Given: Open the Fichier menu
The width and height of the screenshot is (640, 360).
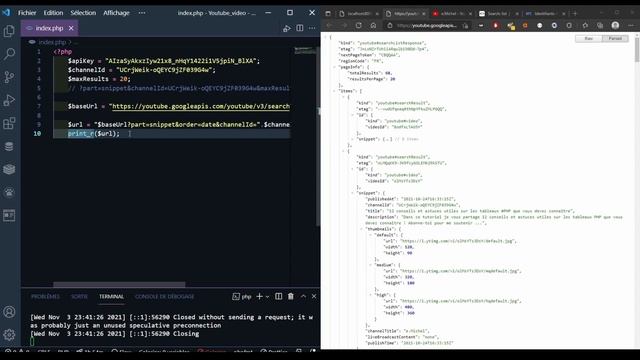Looking at the screenshot, I should (27, 13).
